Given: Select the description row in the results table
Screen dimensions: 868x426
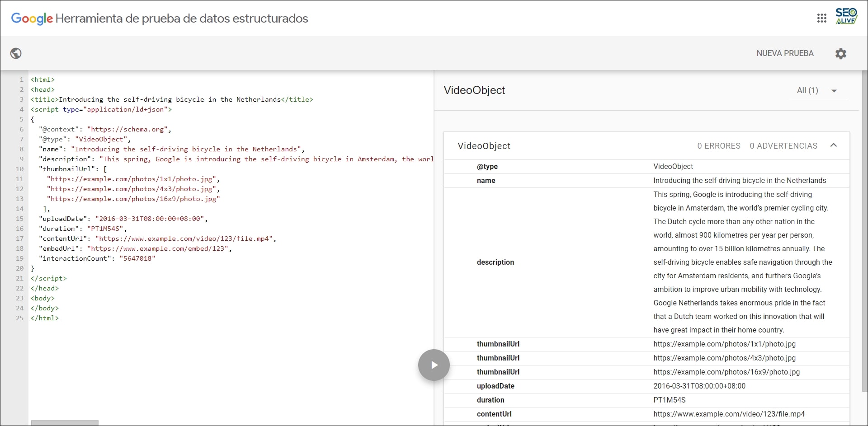Looking at the screenshot, I should (x=495, y=262).
